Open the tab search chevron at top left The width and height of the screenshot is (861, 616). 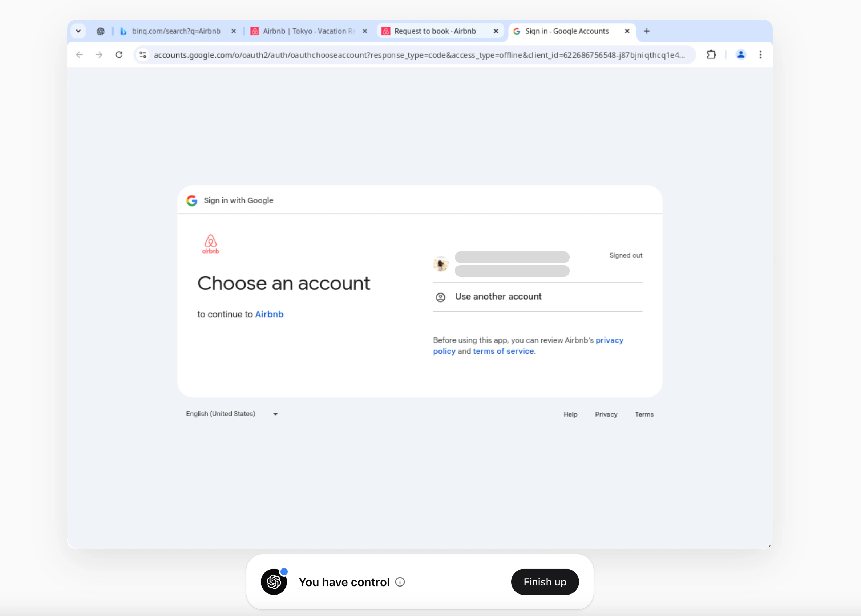(x=78, y=31)
